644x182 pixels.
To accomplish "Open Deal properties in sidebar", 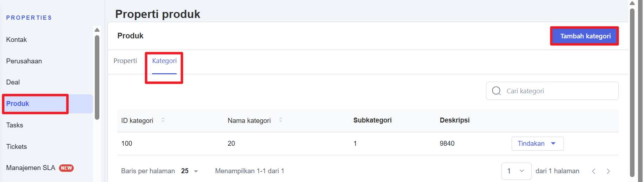I will [13, 82].
